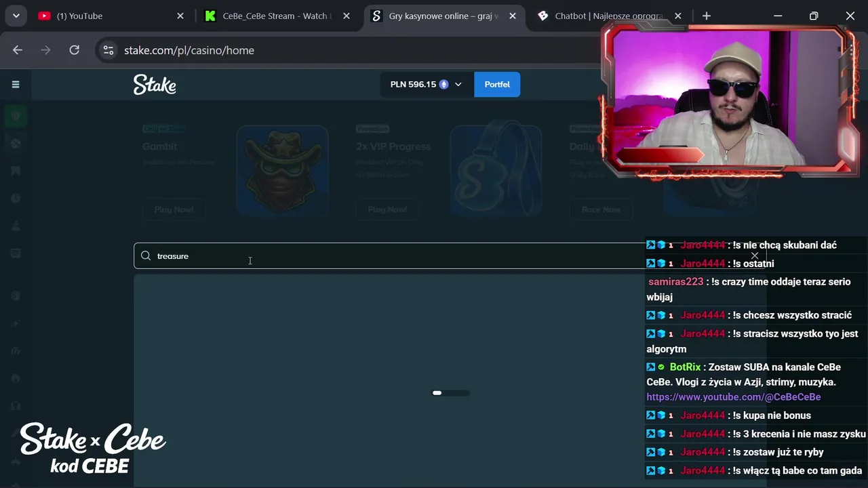Click the search field containing 'treasure'
Viewport: 868px width, 488px height.
450,256
